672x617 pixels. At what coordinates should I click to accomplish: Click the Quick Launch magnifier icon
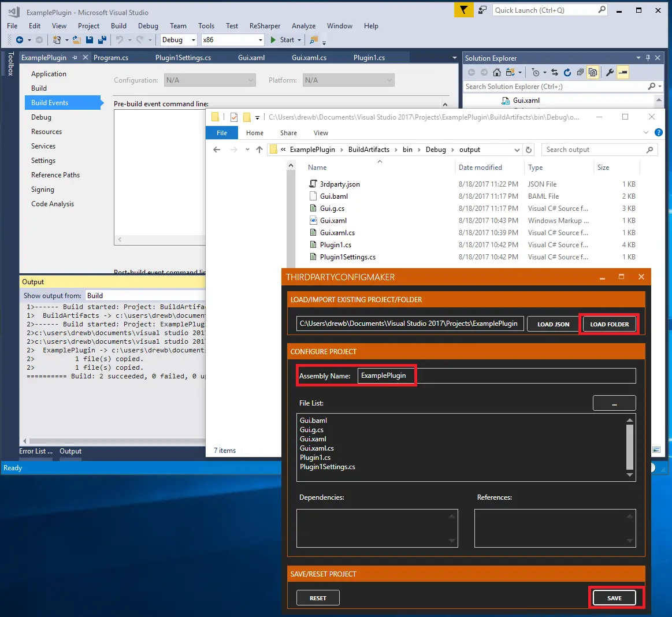pos(602,9)
